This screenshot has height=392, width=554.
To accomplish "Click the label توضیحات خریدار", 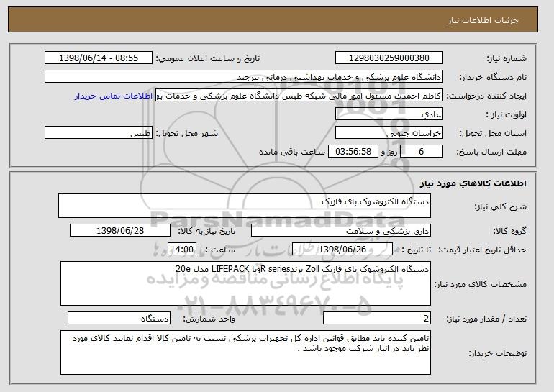I will point(497,353).
